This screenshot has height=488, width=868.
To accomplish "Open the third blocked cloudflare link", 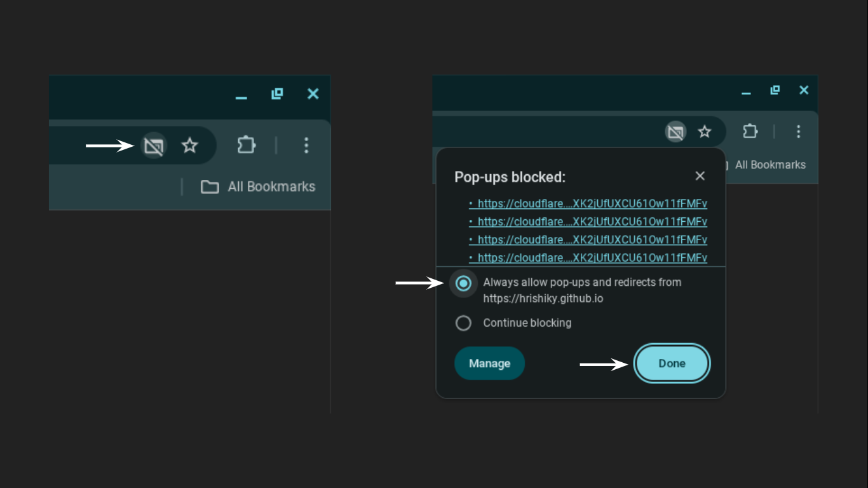I will (x=592, y=240).
